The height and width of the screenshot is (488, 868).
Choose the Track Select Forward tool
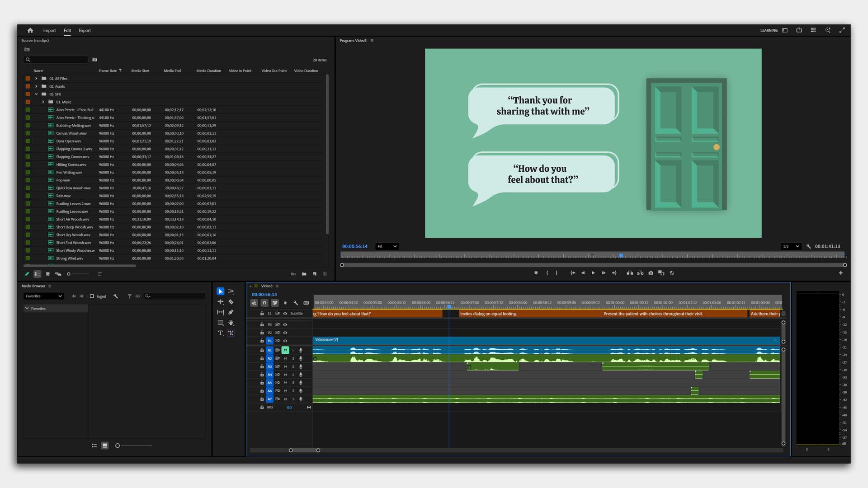(x=231, y=291)
